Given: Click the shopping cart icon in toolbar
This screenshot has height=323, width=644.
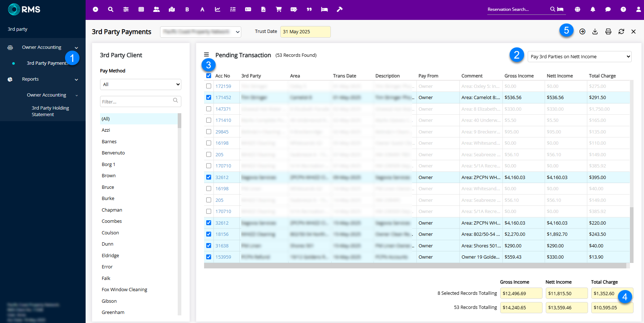Looking at the screenshot, I should tap(278, 9).
